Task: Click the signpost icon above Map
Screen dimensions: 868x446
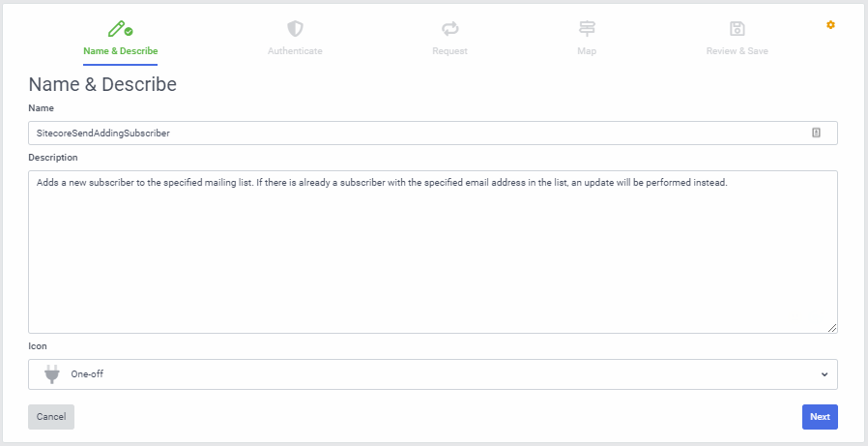Action: (x=587, y=29)
